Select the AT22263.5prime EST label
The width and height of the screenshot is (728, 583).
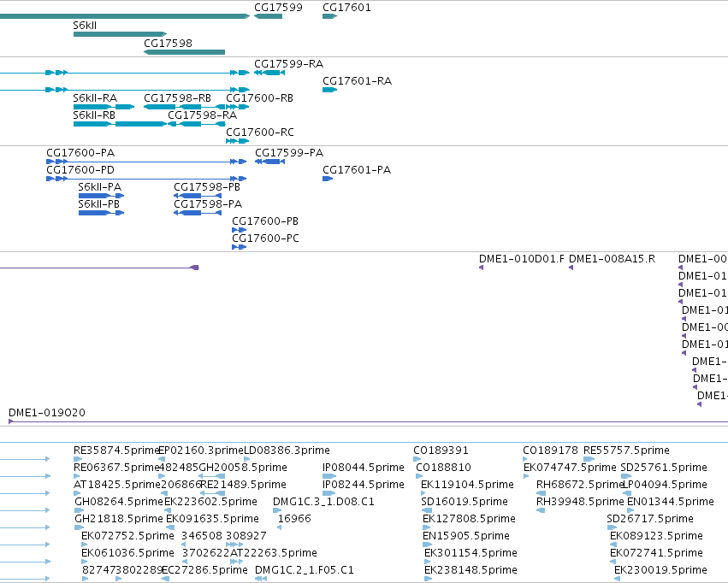[274, 553]
